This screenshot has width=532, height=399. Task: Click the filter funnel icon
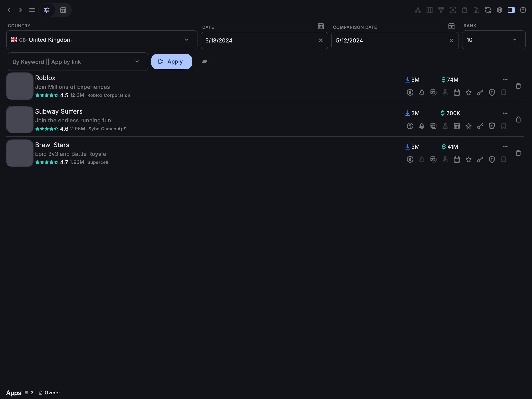pos(441,10)
